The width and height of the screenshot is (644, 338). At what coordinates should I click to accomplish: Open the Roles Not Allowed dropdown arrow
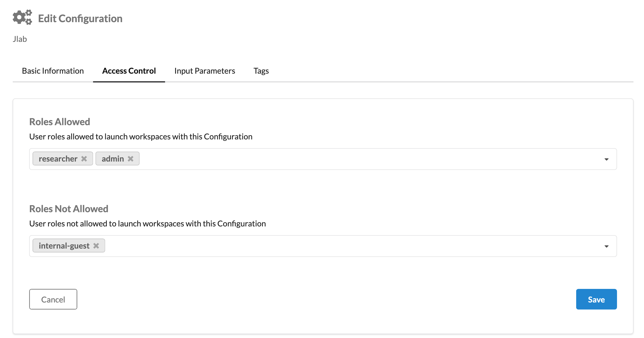[x=606, y=246]
